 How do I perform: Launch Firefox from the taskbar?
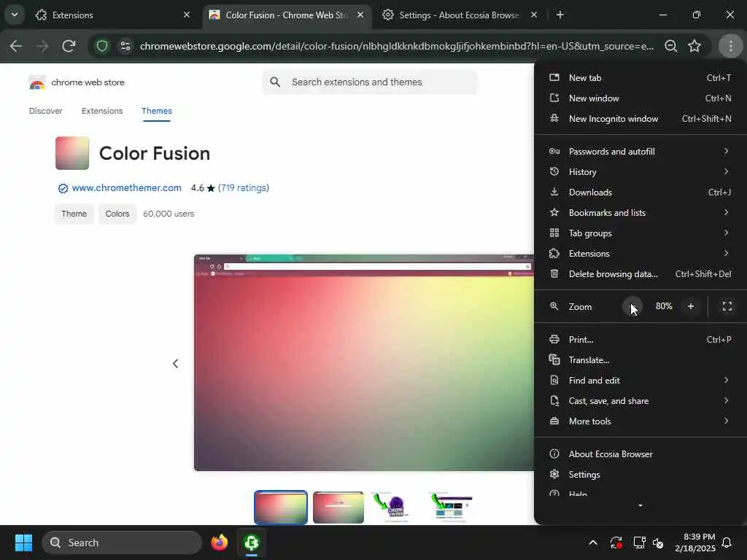coord(220,542)
